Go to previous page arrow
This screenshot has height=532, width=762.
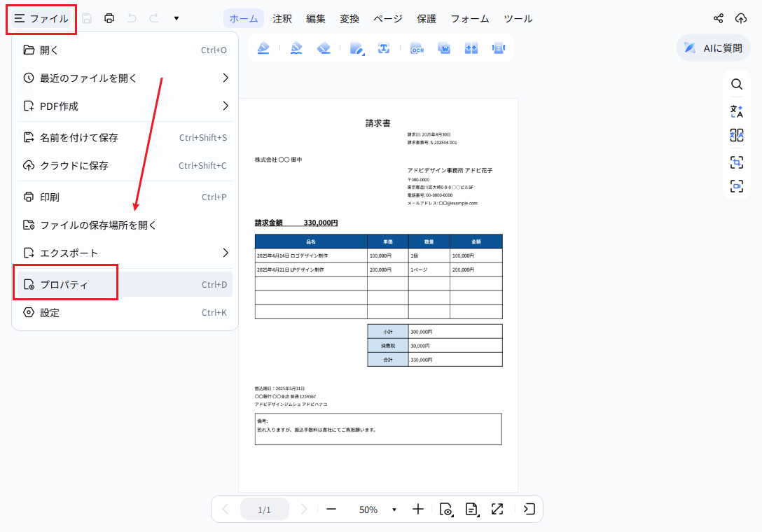(x=226, y=509)
